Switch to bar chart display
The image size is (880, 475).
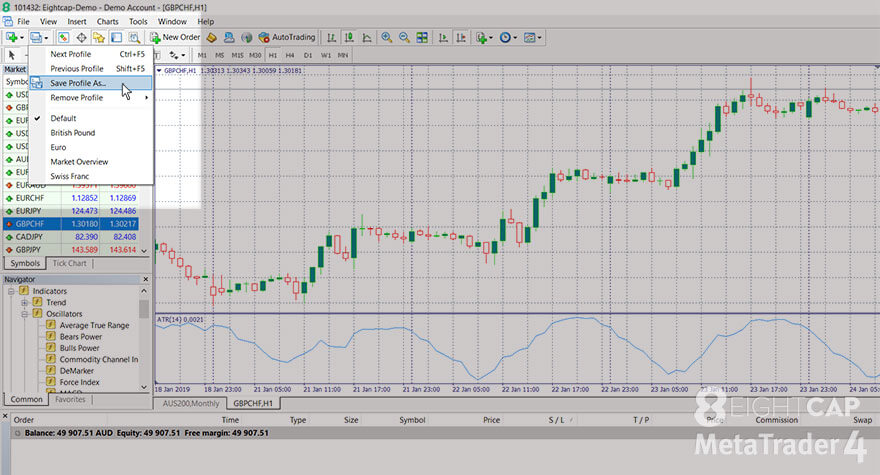click(x=332, y=38)
